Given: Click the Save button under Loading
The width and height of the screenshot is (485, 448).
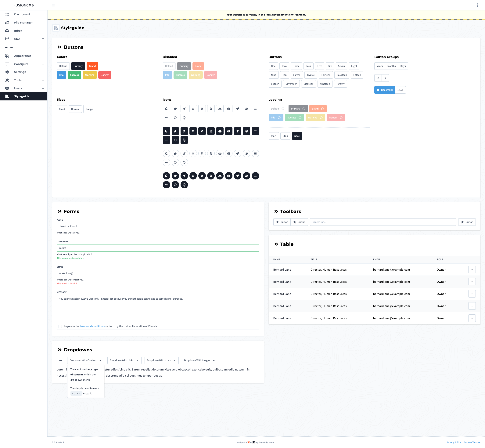Looking at the screenshot, I should [x=297, y=136].
